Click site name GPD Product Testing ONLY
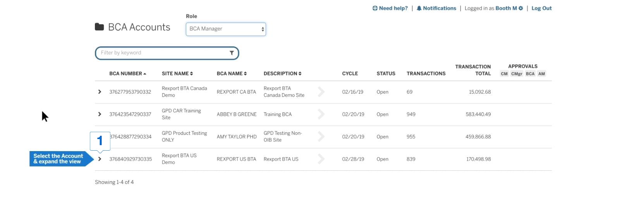Image resolution: width=644 pixels, height=211 pixels. tap(184, 137)
